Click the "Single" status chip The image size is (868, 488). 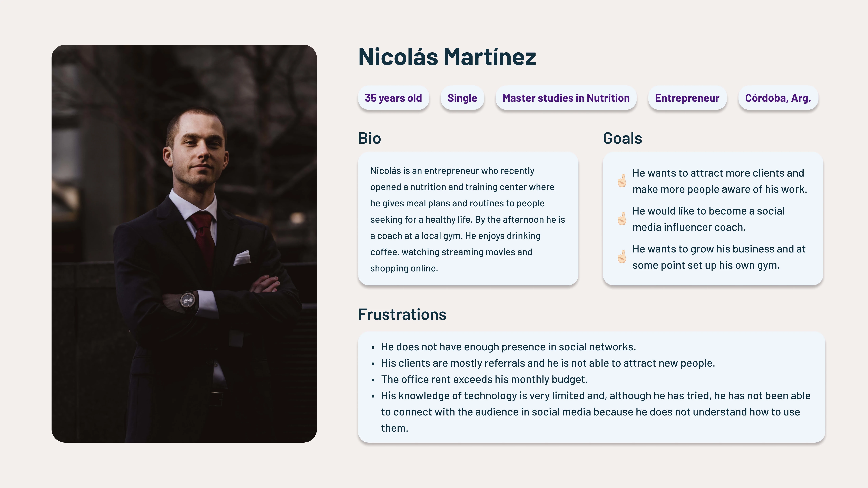click(x=462, y=98)
